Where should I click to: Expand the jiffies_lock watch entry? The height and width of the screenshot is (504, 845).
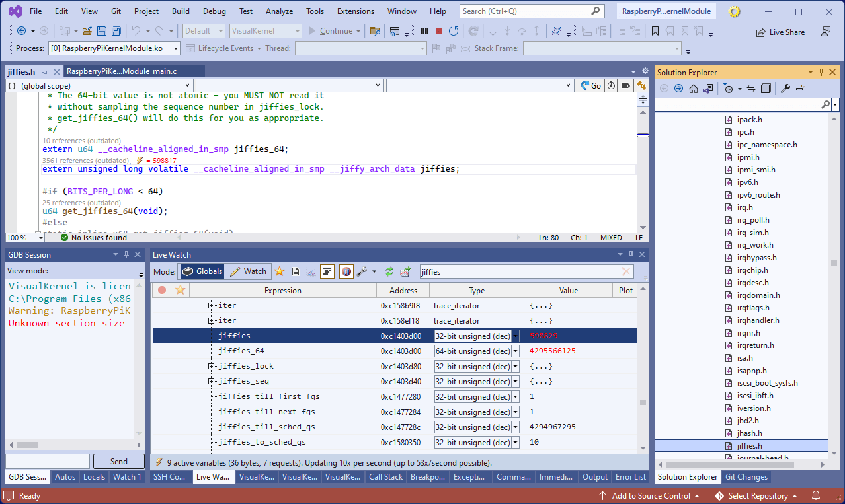[x=210, y=365]
